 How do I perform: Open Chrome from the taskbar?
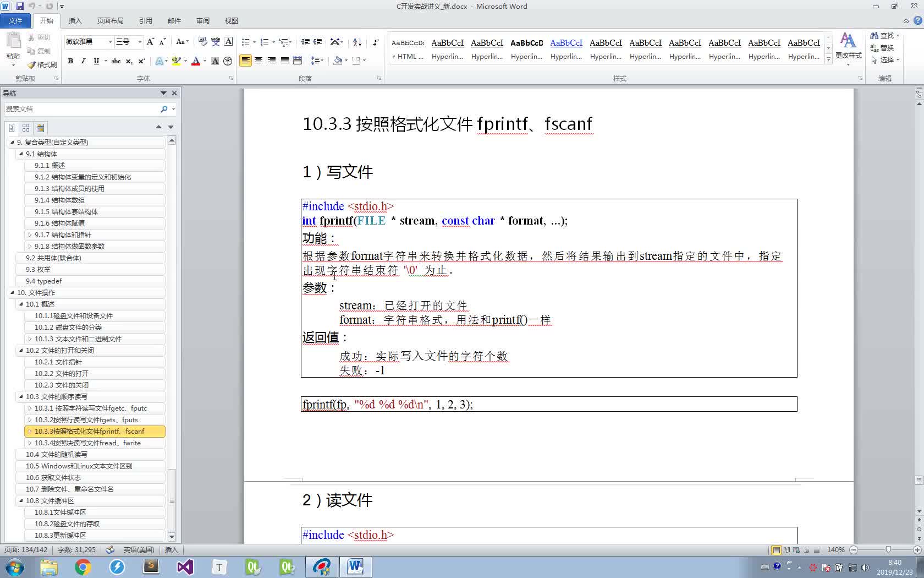click(82, 567)
